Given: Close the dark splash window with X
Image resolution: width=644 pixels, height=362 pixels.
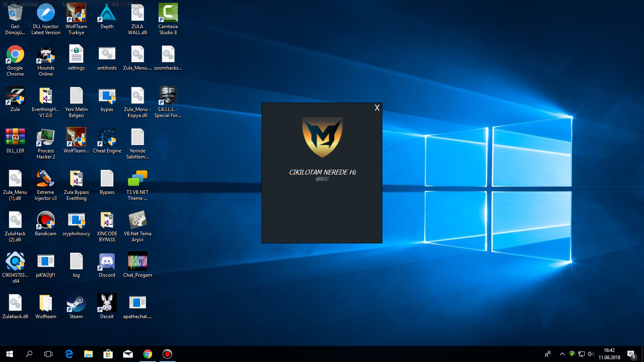Looking at the screenshot, I should click(x=377, y=108).
